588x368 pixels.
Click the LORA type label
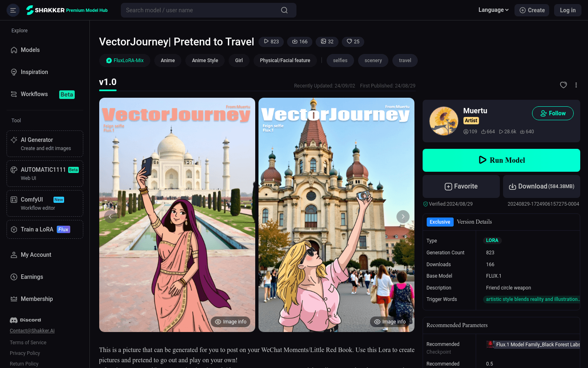tap(492, 240)
